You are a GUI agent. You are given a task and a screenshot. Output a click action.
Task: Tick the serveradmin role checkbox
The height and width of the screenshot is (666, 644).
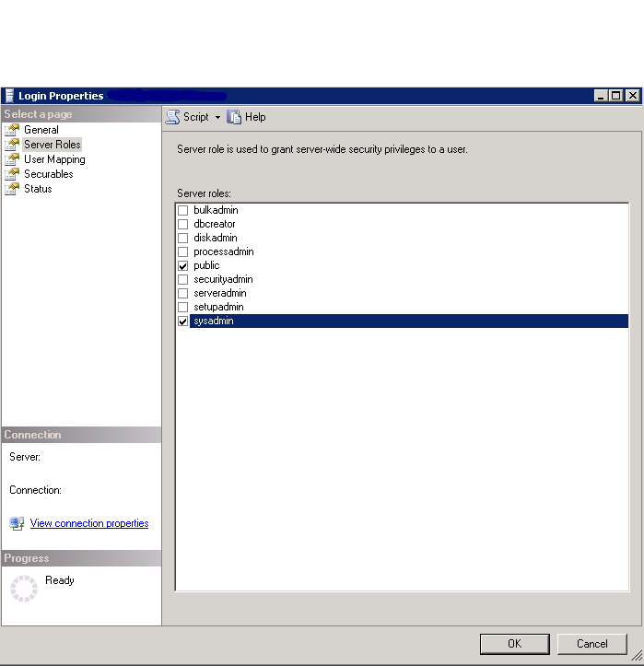(x=182, y=294)
